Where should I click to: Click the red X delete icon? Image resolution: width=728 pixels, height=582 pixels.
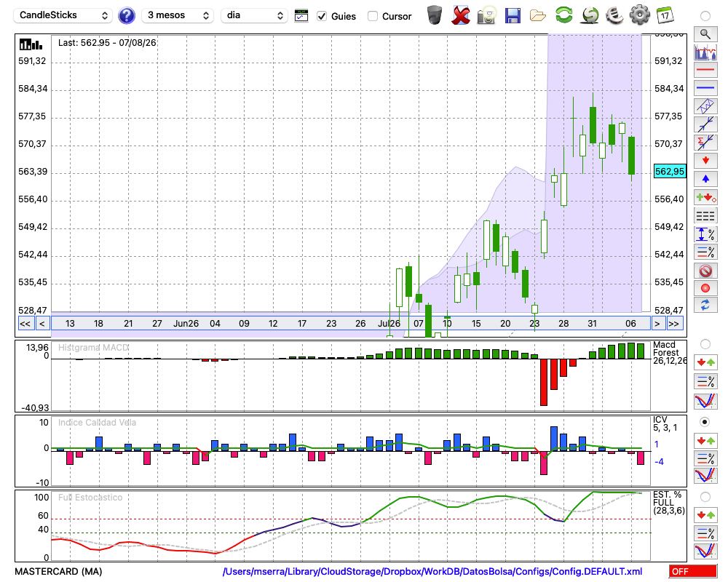point(460,15)
